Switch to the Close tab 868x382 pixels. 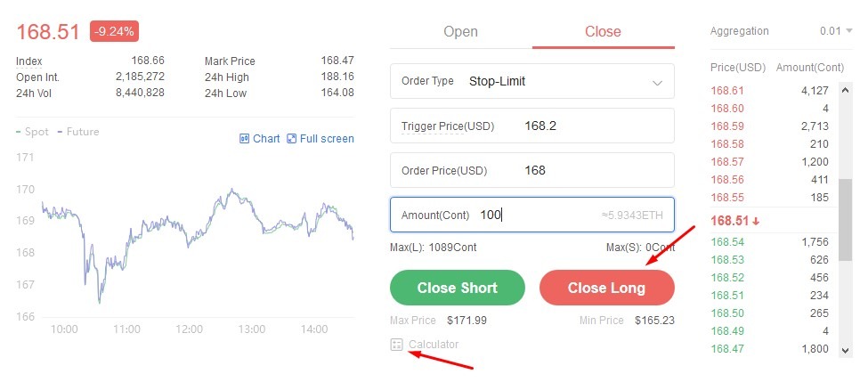pos(603,31)
